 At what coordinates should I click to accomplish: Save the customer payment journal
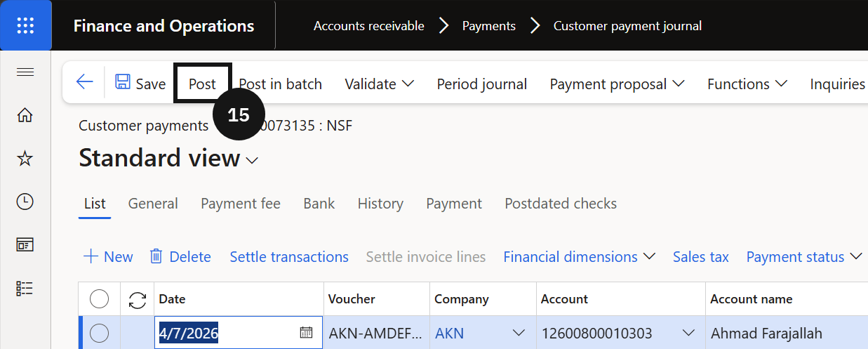(x=140, y=84)
